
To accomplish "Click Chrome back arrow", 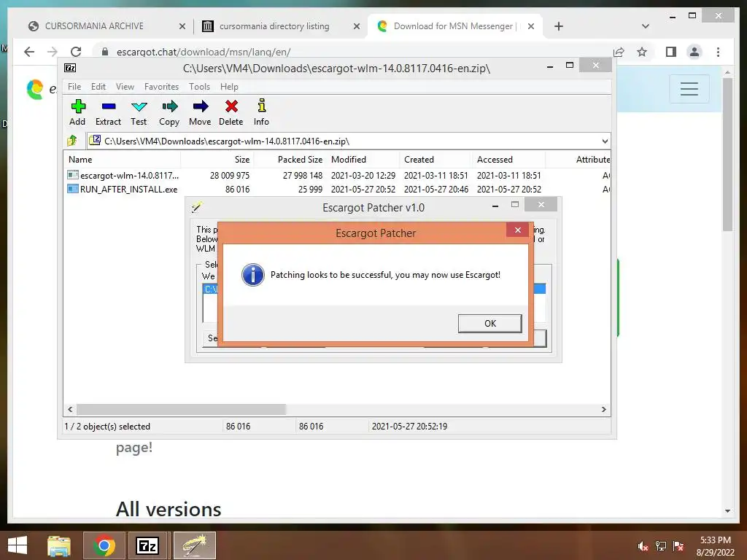I will point(29,52).
